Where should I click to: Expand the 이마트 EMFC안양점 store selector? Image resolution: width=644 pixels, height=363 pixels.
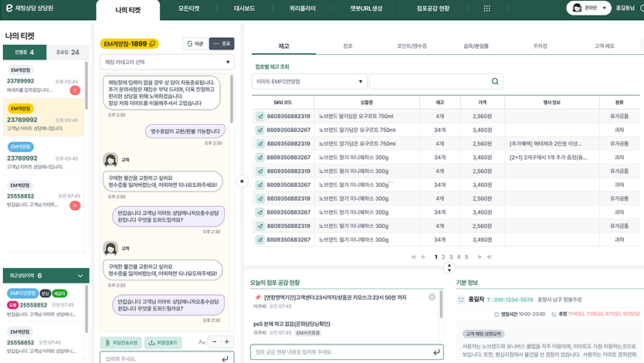[x=309, y=81]
